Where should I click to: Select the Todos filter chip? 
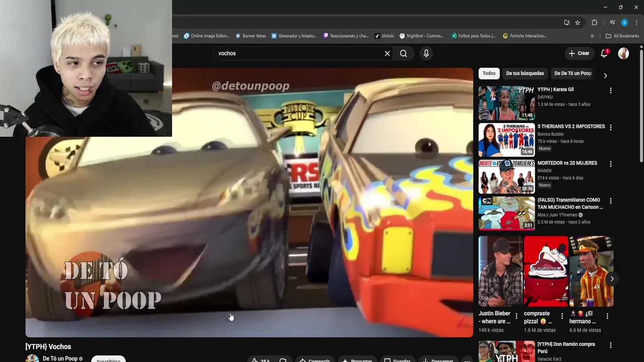tap(489, 73)
